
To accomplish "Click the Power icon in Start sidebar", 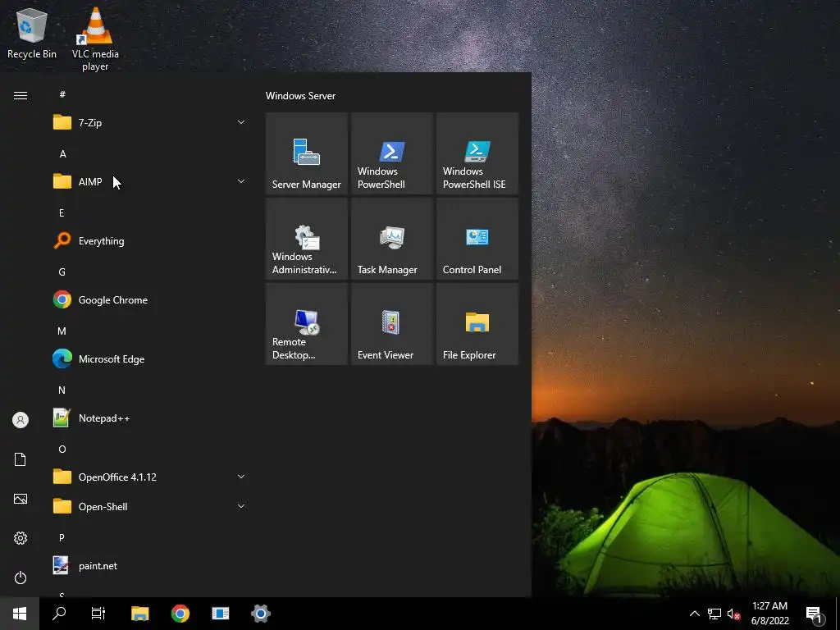I will coord(21,577).
